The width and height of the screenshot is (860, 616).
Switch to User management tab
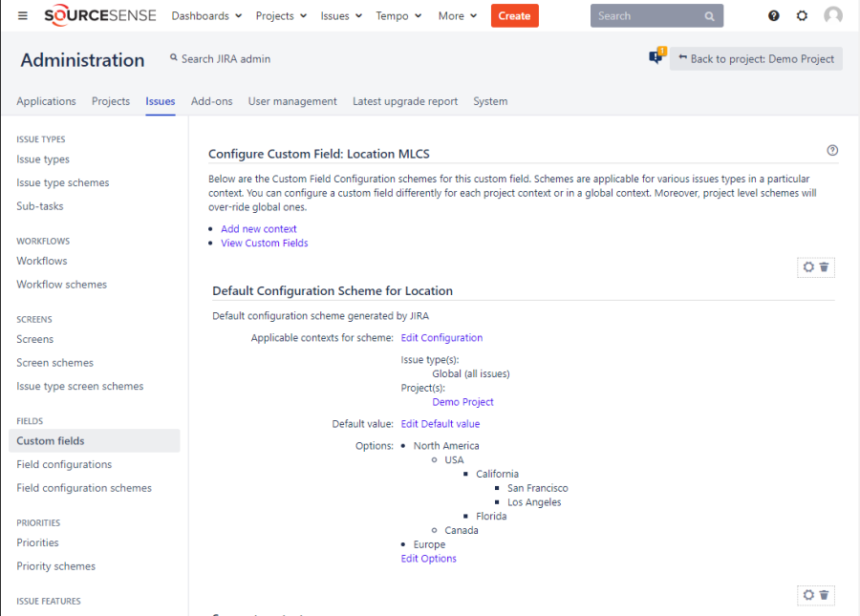click(x=292, y=101)
